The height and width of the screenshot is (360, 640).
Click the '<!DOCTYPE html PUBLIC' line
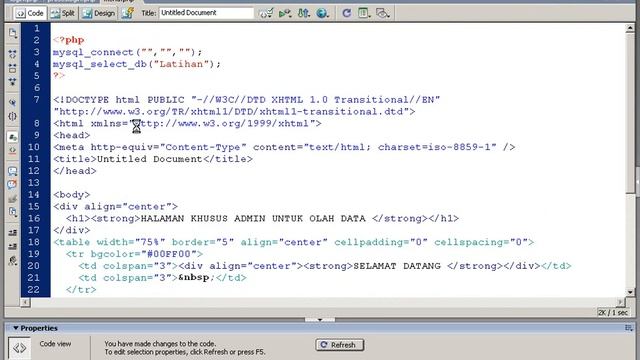(247, 100)
